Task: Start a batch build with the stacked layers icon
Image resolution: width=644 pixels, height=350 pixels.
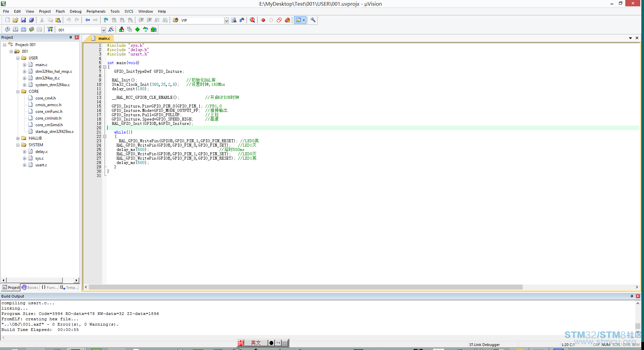Action: click(31, 29)
